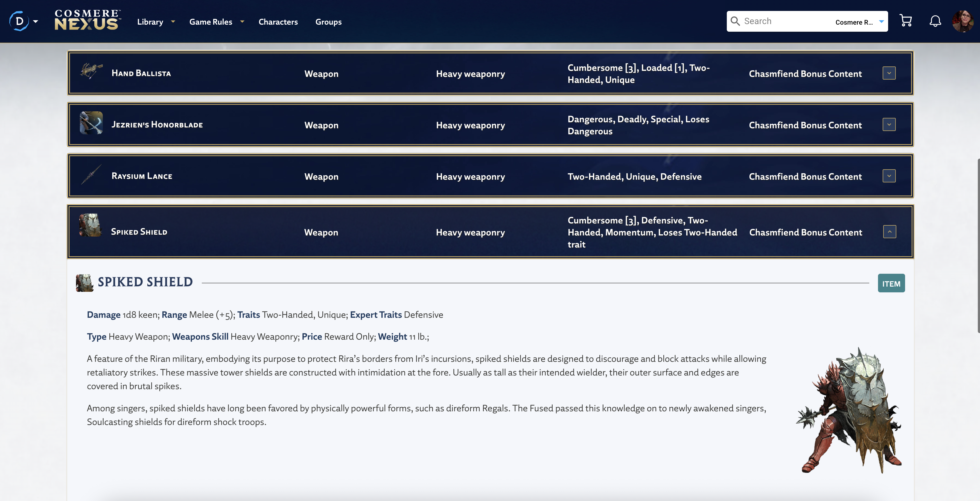Click 'Price' label in item stats
The height and width of the screenshot is (501, 980).
[312, 337]
